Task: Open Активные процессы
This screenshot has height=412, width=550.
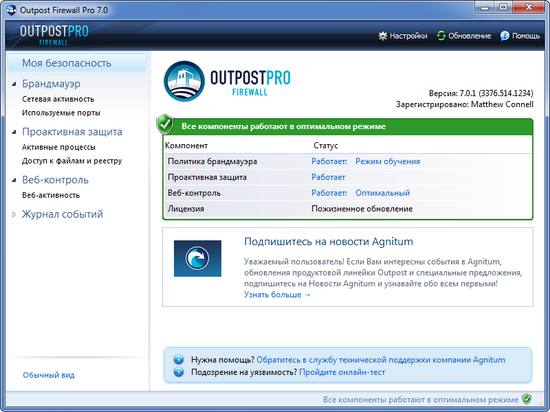Action: tap(59, 147)
